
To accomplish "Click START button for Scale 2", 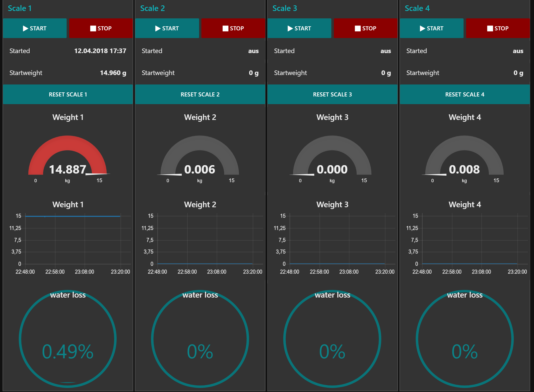I will [167, 28].
